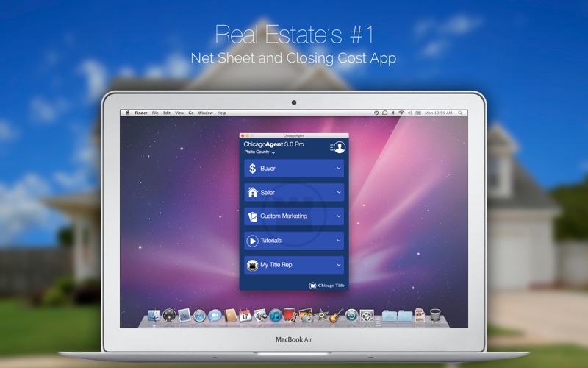Click the Seller button label
The width and height of the screenshot is (588, 368).
point(268,193)
